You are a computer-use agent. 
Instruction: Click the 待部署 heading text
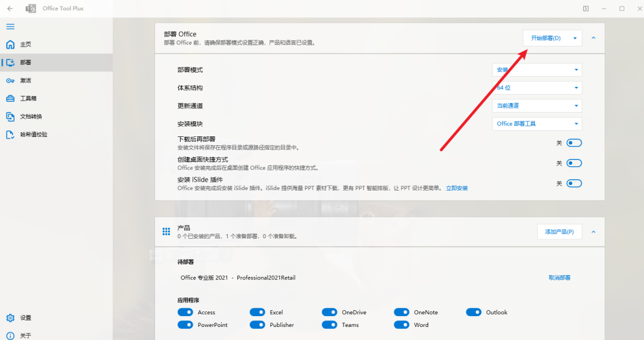click(x=185, y=261)
